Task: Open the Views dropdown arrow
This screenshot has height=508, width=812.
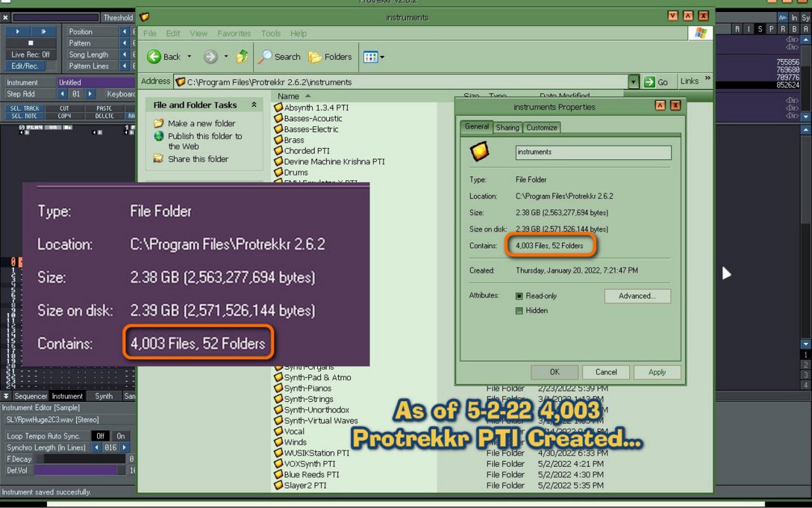Action: (x=382, y=57)
